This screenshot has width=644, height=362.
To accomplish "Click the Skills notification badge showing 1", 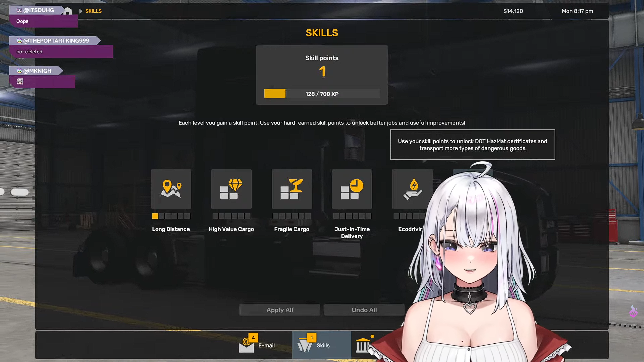I will 312,338.
